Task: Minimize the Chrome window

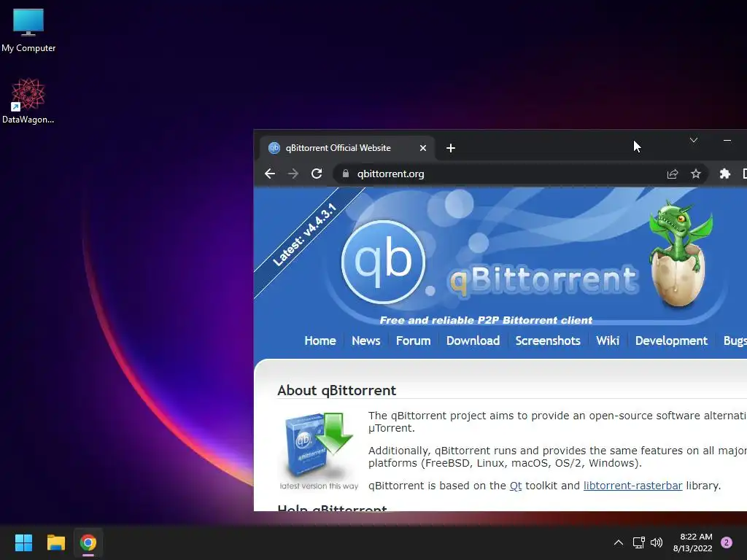Action: (727, 140)
